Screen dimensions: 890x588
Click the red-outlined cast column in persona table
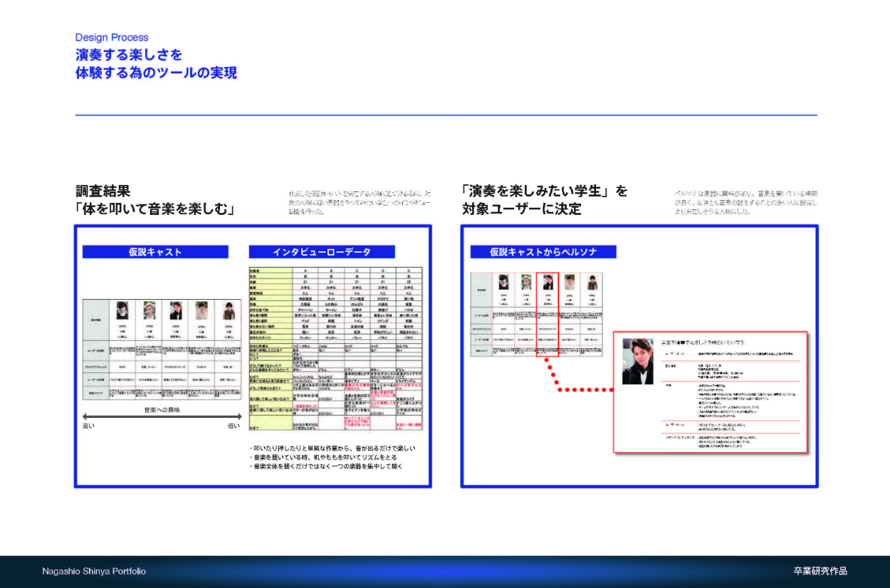[x=548, y=313]
